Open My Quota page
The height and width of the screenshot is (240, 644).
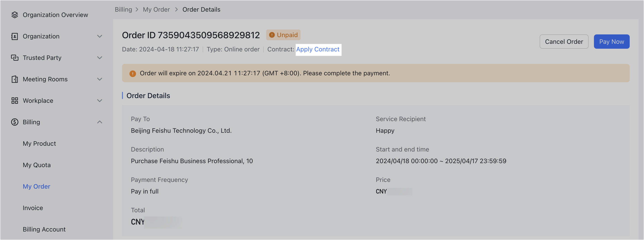(x=37, y=165)
